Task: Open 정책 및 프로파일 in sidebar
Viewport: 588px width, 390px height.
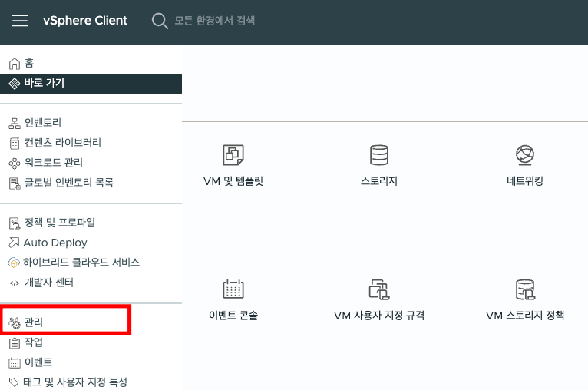Action: [59, 223]
